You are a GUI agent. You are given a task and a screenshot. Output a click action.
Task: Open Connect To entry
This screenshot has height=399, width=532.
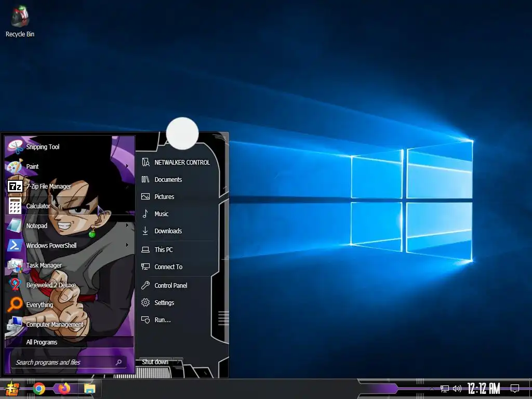pos(168,267)
